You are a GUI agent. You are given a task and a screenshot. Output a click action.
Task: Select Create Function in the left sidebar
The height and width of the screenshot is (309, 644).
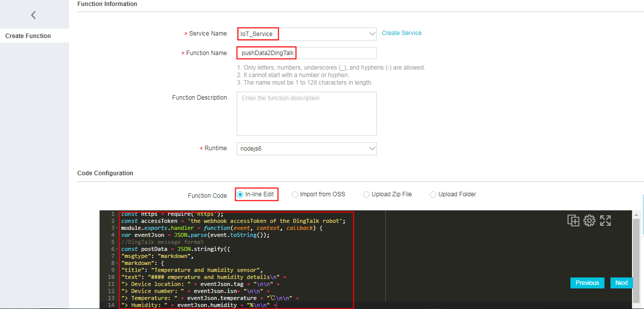(28, 36)
